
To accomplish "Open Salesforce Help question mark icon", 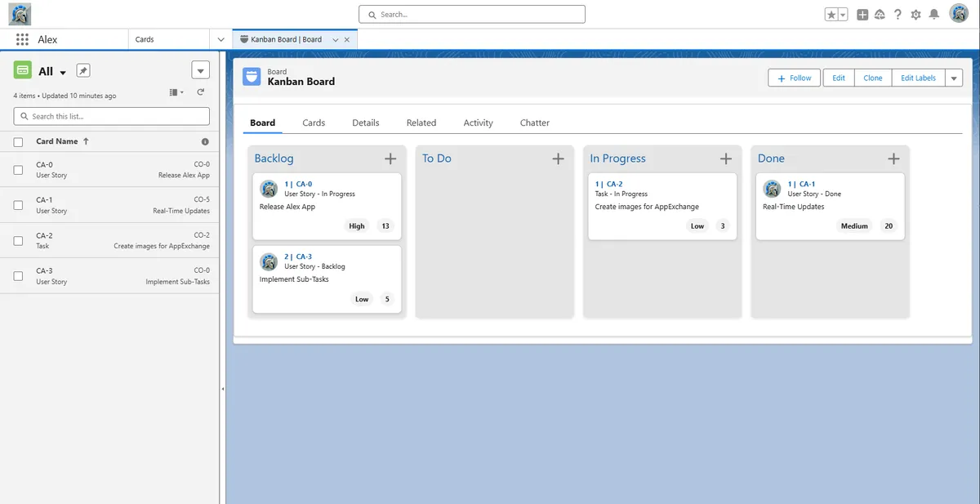I will tap(898, 15).
